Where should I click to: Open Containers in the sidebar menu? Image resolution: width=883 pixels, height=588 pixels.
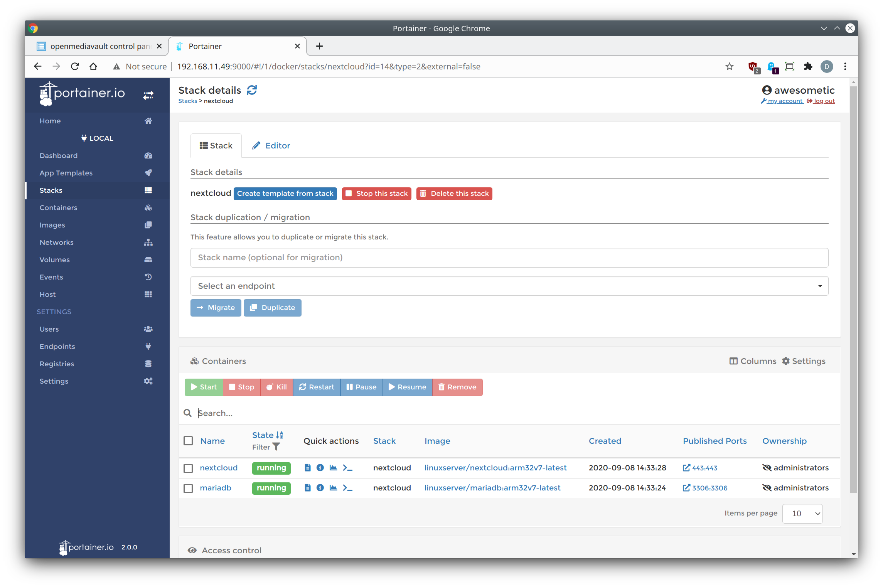(58, 208)
